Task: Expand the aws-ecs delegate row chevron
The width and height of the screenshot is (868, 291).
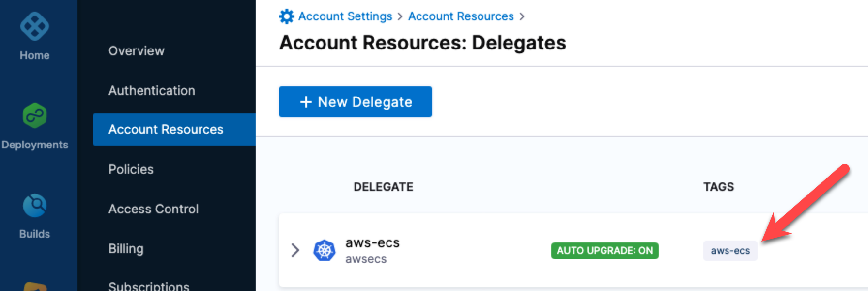Action: click(x=295, y=250)
